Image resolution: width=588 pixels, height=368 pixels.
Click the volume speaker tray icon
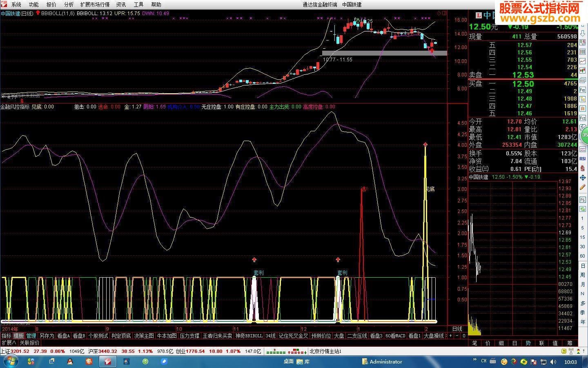[554, 362]
